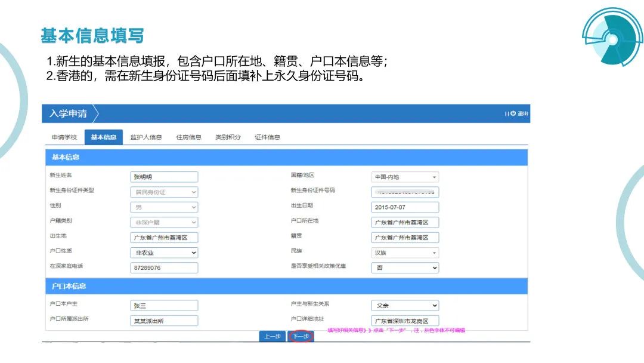Open the 是否享受相关政策优惠 dropdown

tap(405, 267)
